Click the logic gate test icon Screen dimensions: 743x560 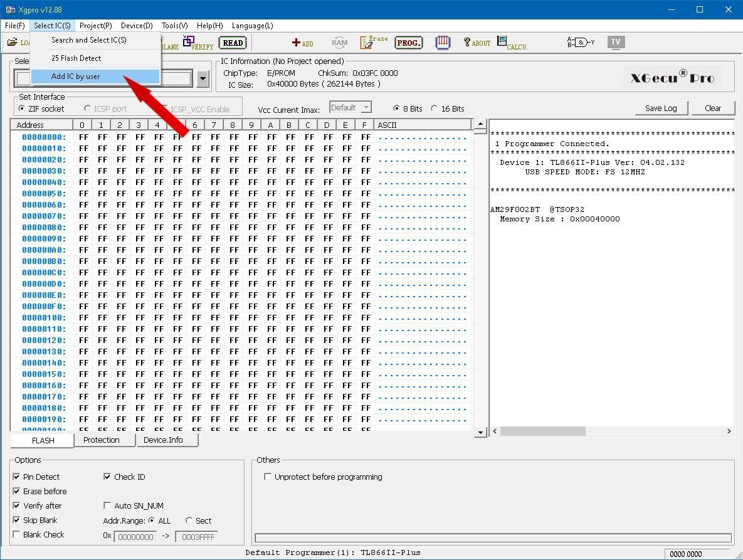[581, 43]
